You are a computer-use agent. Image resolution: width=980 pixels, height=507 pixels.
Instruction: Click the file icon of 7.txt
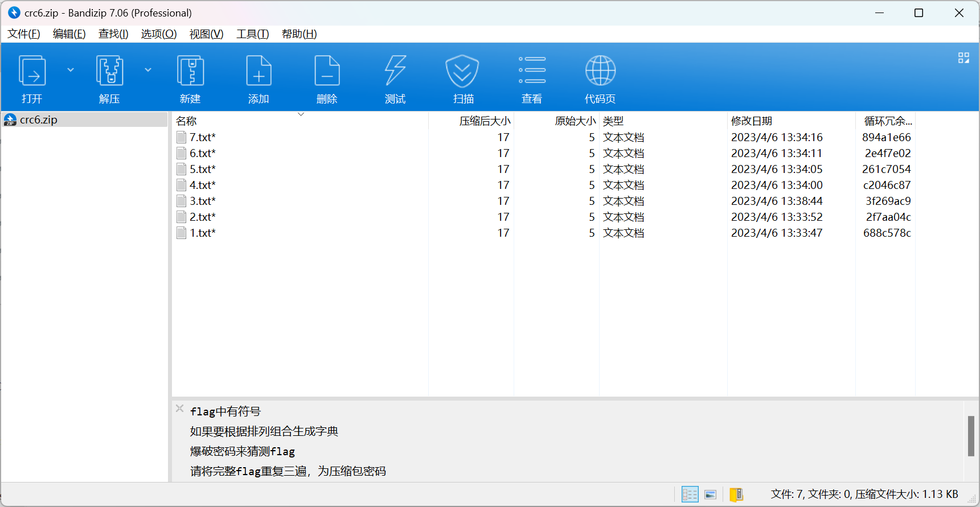point(182,137)
